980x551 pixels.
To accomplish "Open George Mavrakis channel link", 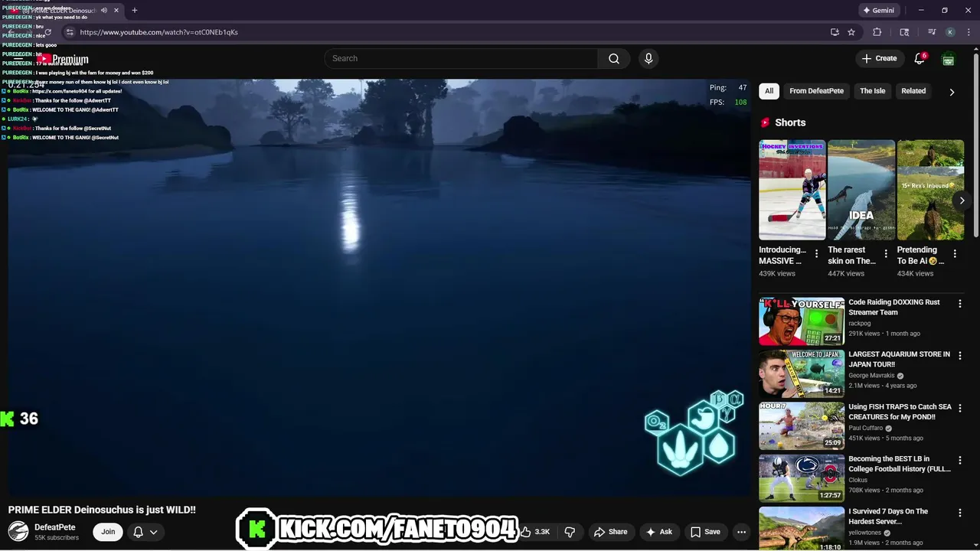I will click(x=871, y=376).
